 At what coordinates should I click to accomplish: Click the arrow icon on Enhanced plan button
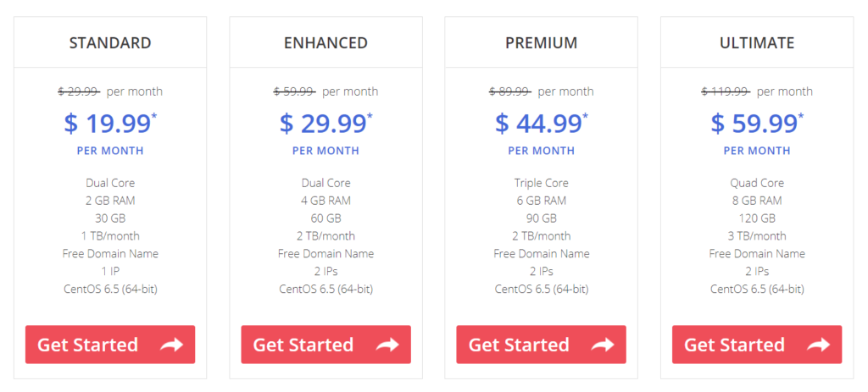pyautogui.click(x=387, y=345)
